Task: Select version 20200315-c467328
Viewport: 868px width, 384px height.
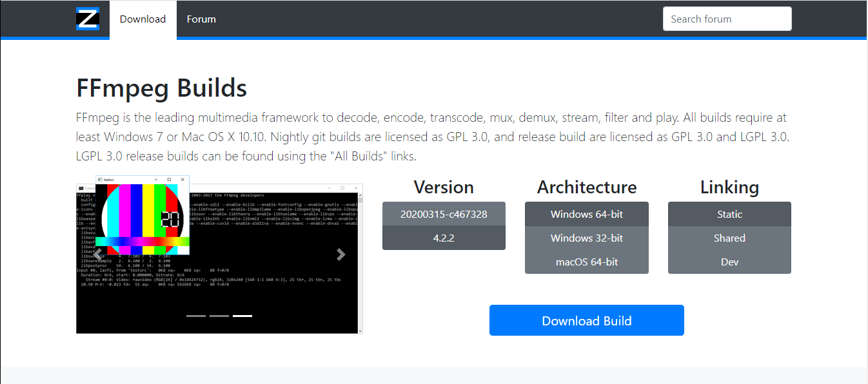Action: tap(444, 214)
